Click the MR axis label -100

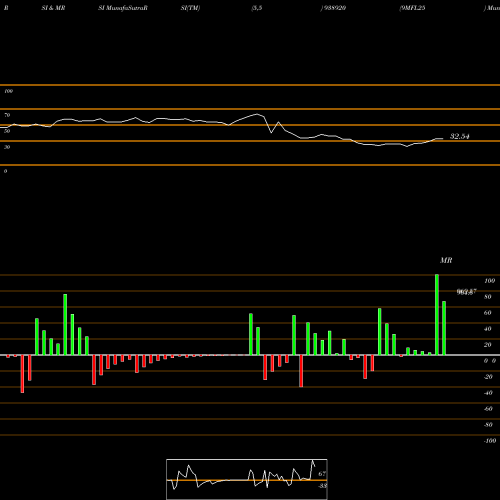pyautogui.click(x=490, y=441)
